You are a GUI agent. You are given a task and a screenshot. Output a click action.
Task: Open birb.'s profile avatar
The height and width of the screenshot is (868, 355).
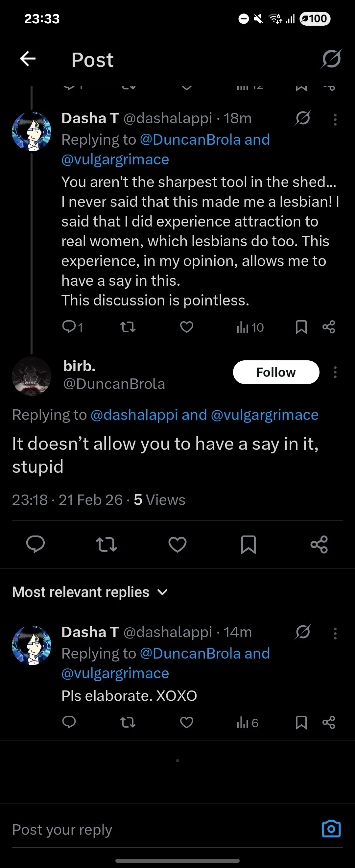pos(32,376)
